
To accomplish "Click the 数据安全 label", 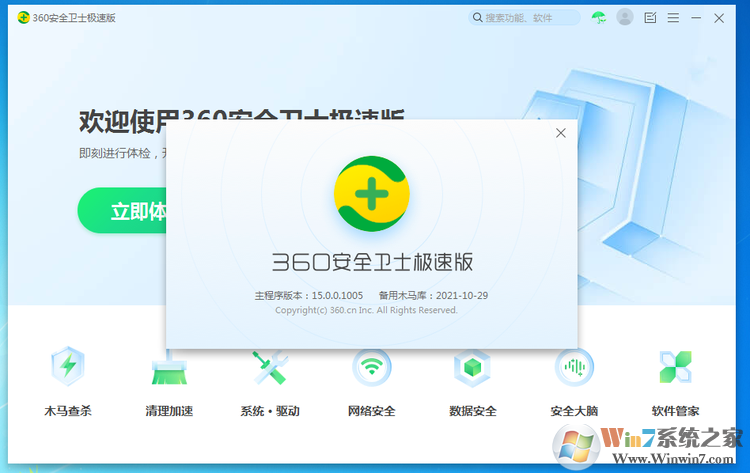I will pos(473,411).
